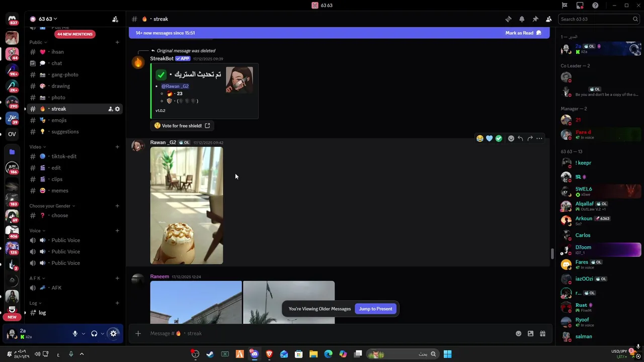Collapse the Video category
This screenshot has height=362, width=644.
[37, 147]
